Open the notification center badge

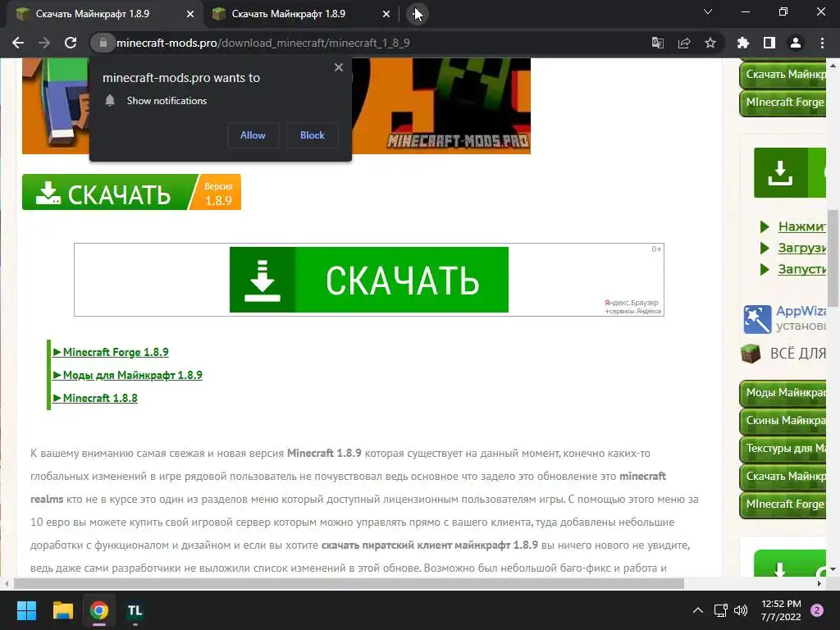(817, 610)
